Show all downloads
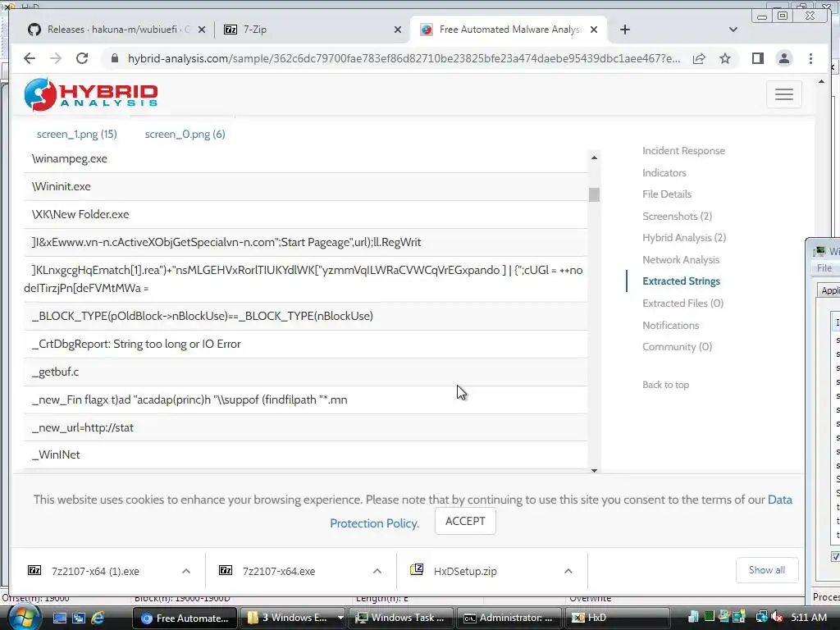This screenshot has height=630, width=840. point(767,570)
